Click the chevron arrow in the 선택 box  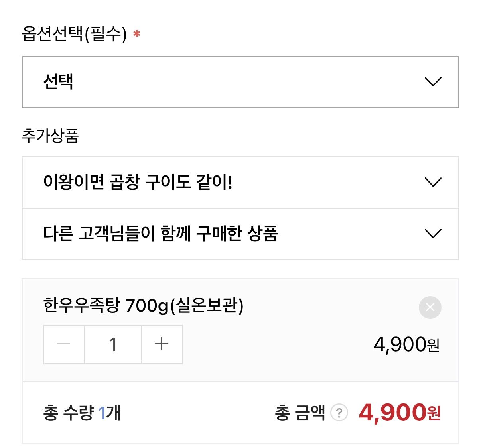433,82
